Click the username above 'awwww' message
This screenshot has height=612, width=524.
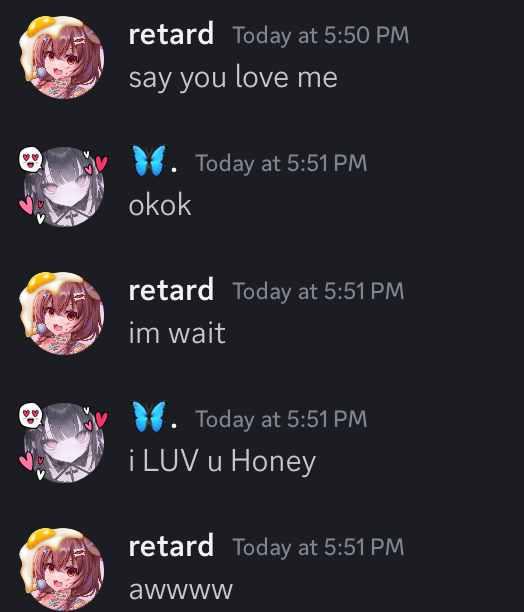click(171, 547)
